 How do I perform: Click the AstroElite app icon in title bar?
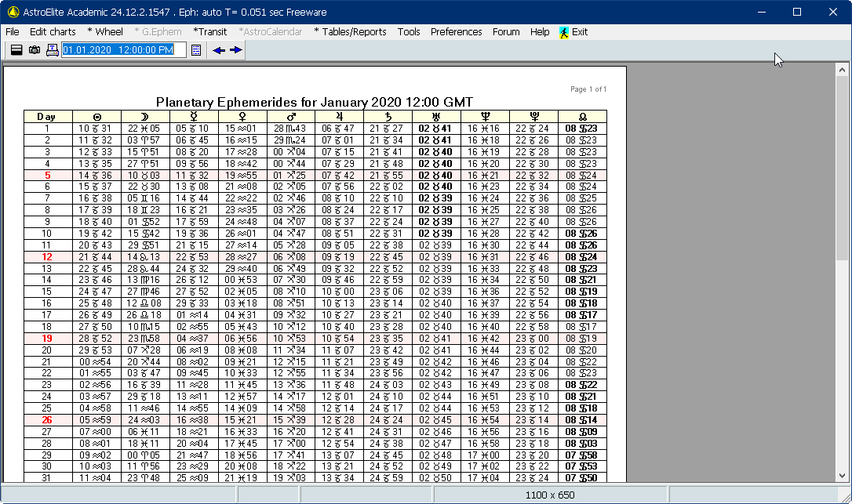point(13,12)
